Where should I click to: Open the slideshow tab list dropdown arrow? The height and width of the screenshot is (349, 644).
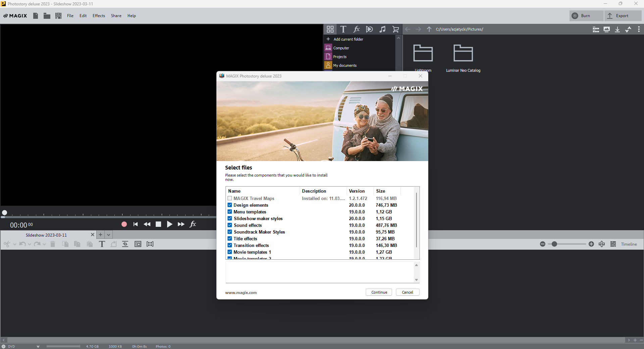click(109, 235)
